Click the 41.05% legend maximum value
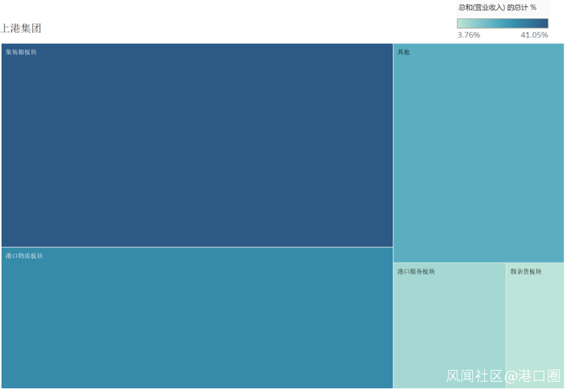The height and width of the screenshot is (392, 568). pos(535,35)
